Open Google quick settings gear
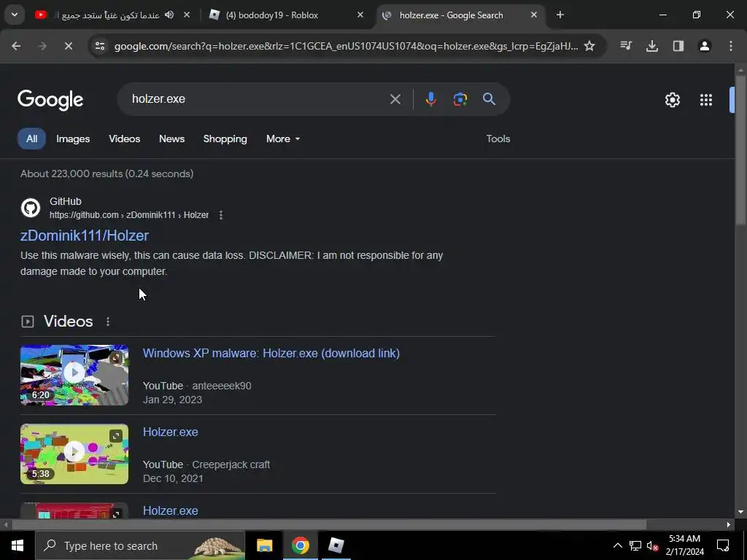 (x=672, y=100)
